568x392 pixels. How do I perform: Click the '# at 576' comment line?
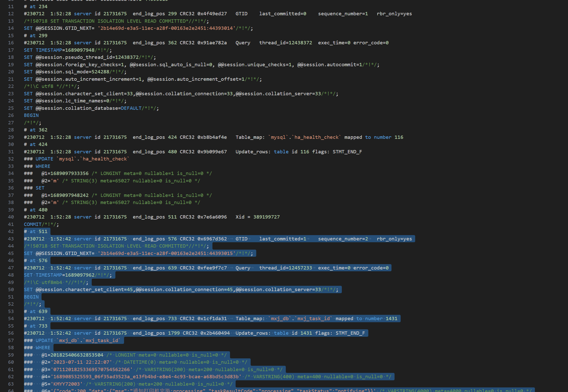click(36, 261)
